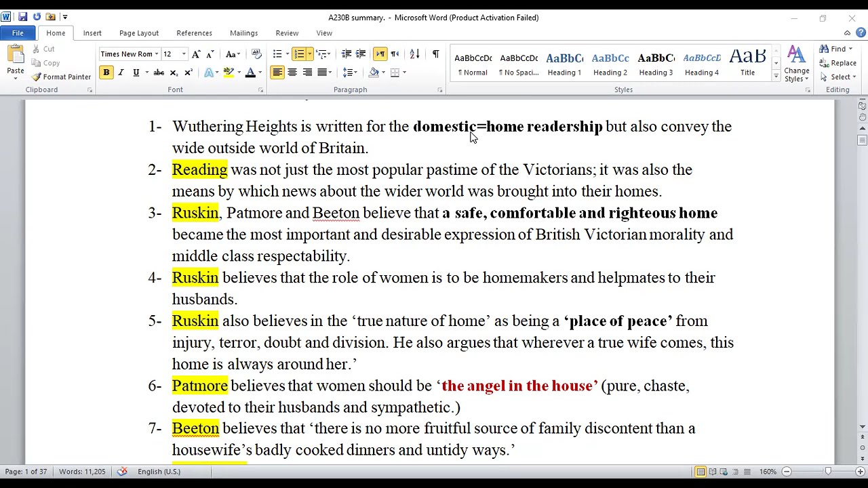Expand the Styles gallery More arrow
868x488 pixels.
[776, 77]
